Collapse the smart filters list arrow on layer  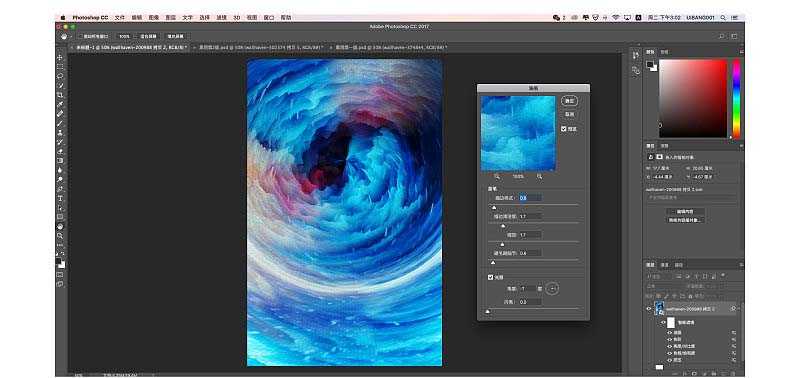(734, 309)
